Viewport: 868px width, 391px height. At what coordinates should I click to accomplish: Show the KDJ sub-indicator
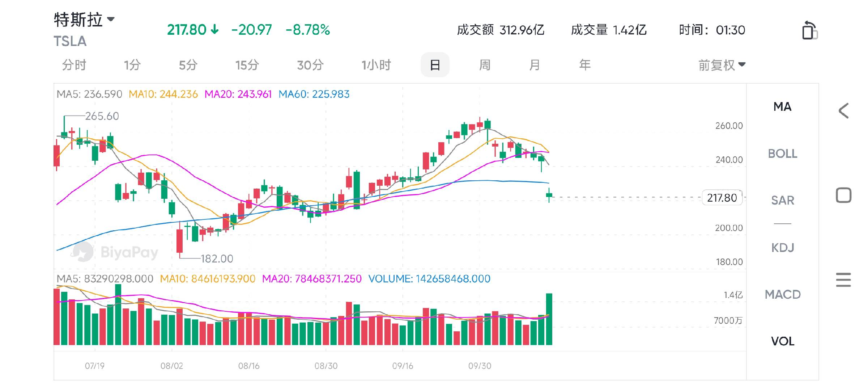coord(782,248)
